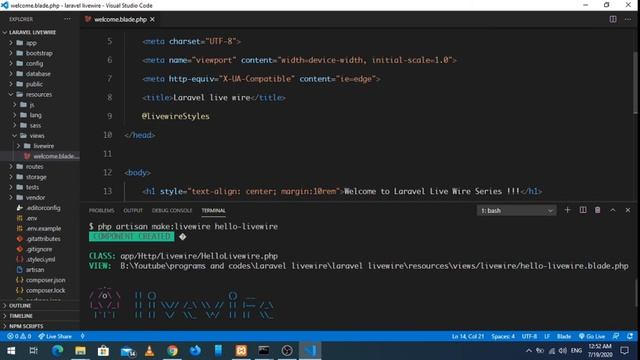
Task: Open the .env.example file
Action: point(43,229)
